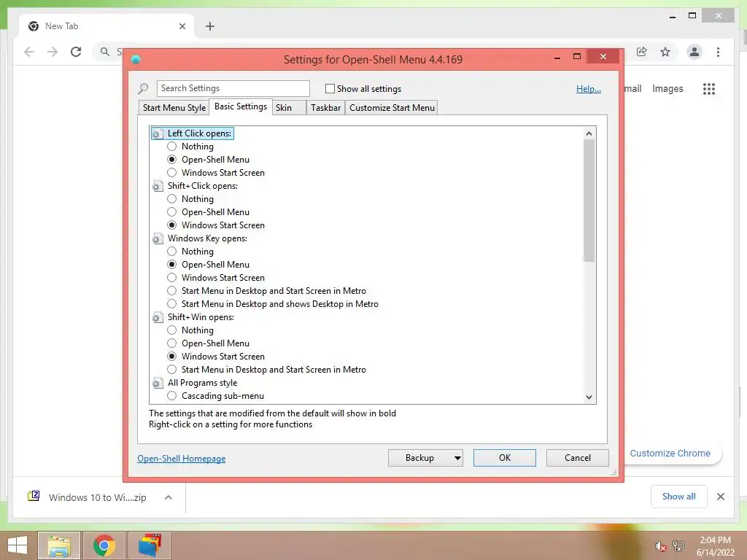Open File Explorer from the taskbar

[x=59, y=545]
